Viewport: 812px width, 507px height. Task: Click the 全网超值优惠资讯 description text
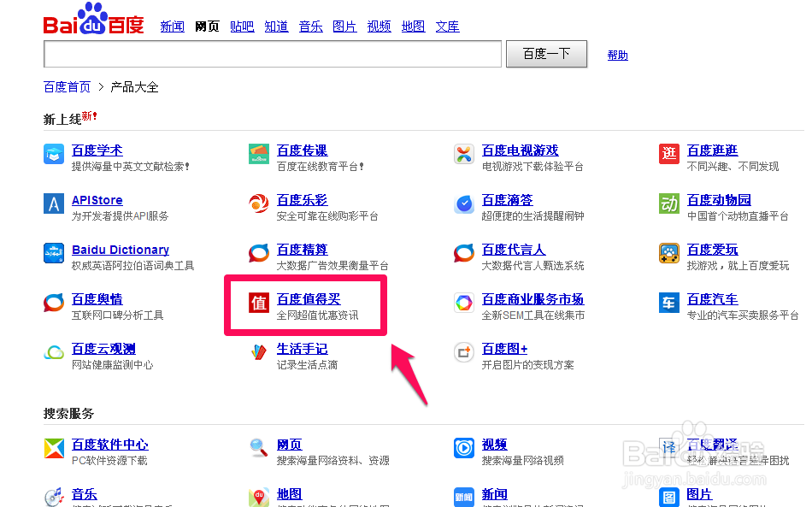(317, 315)
